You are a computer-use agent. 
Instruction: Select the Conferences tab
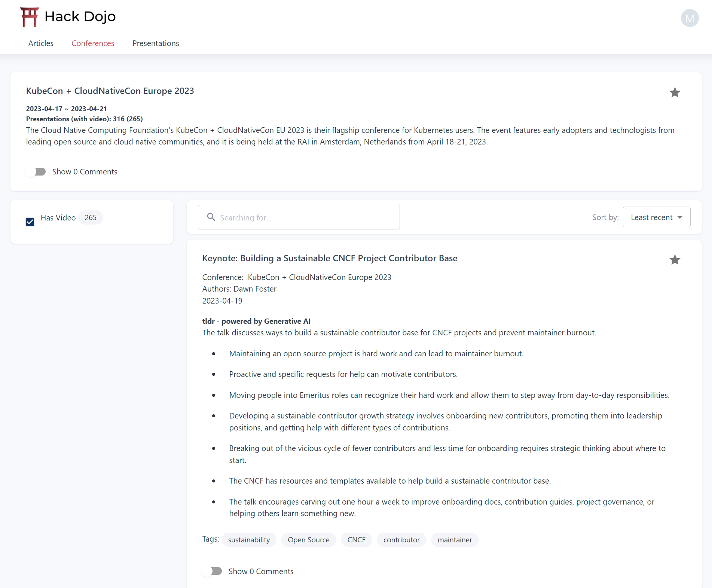click(x=93, y=43)
